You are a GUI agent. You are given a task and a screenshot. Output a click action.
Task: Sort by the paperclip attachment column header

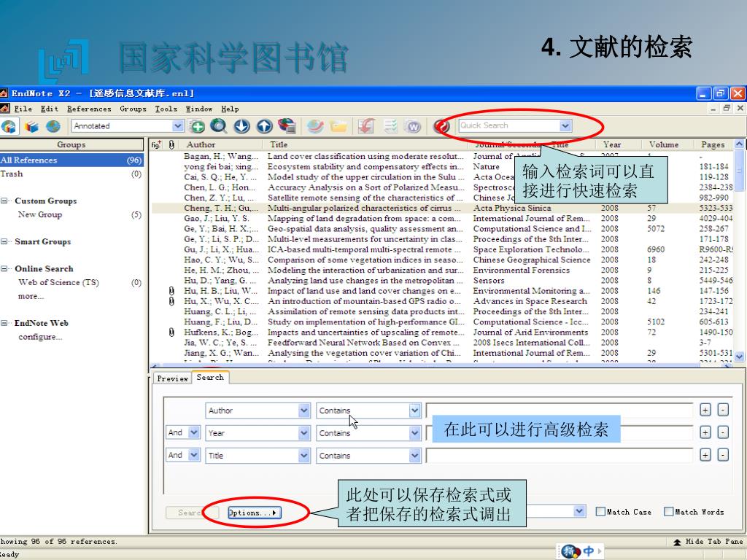[x=171, y=145]
